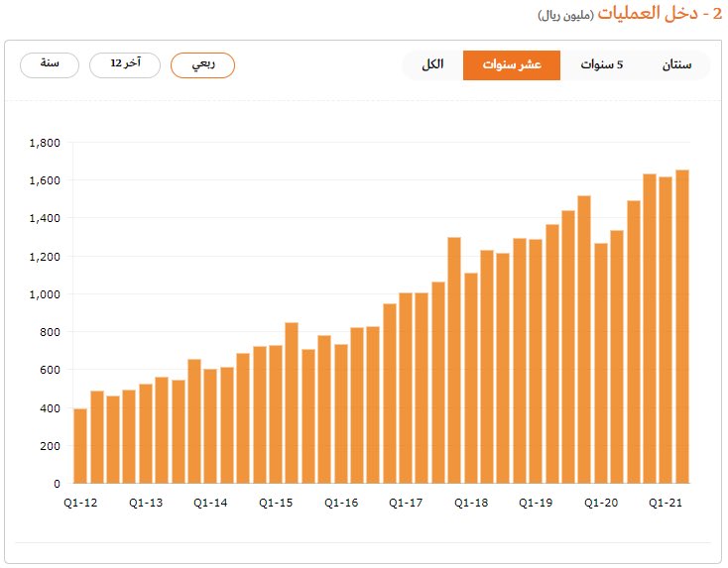Choose the ربعي quarterly view button
The image size is (728, 568).
(x=203, y=65)
